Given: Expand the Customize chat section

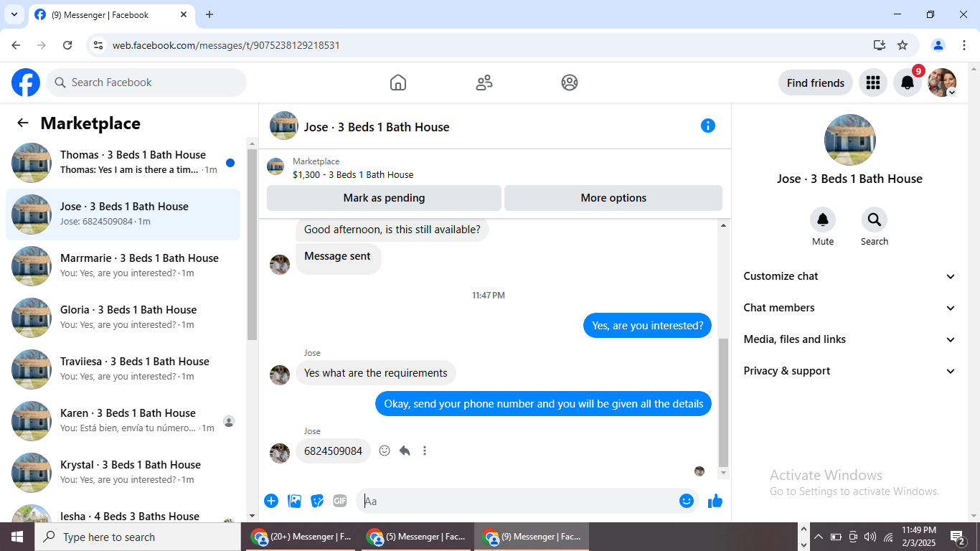Looking at the screenshot, I should click(x=850, y=276).
